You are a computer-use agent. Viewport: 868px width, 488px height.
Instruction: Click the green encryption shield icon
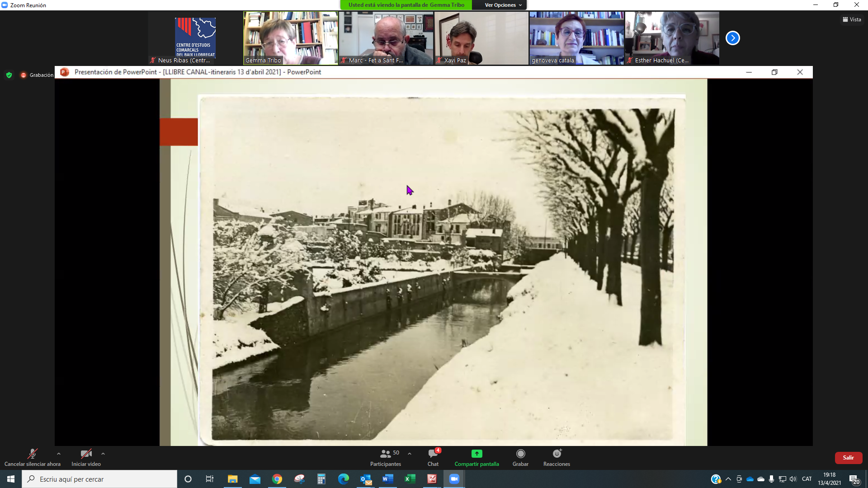point(9,75)
